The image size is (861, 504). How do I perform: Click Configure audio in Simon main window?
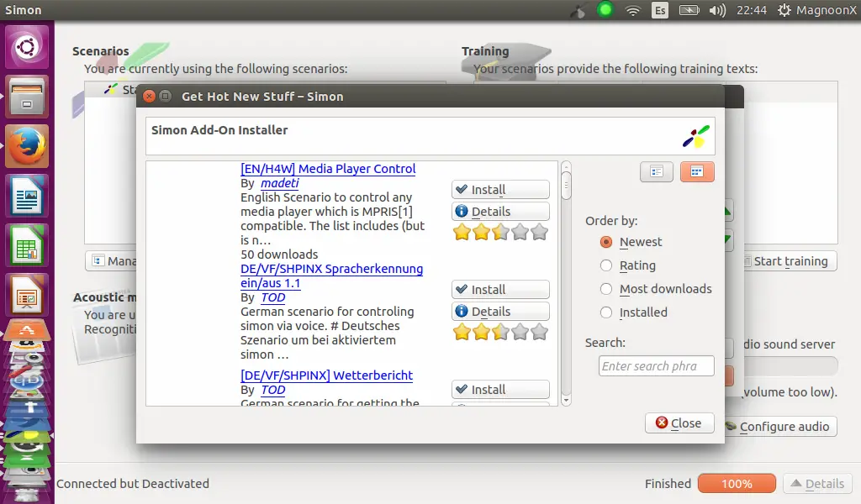pos(780,427)
